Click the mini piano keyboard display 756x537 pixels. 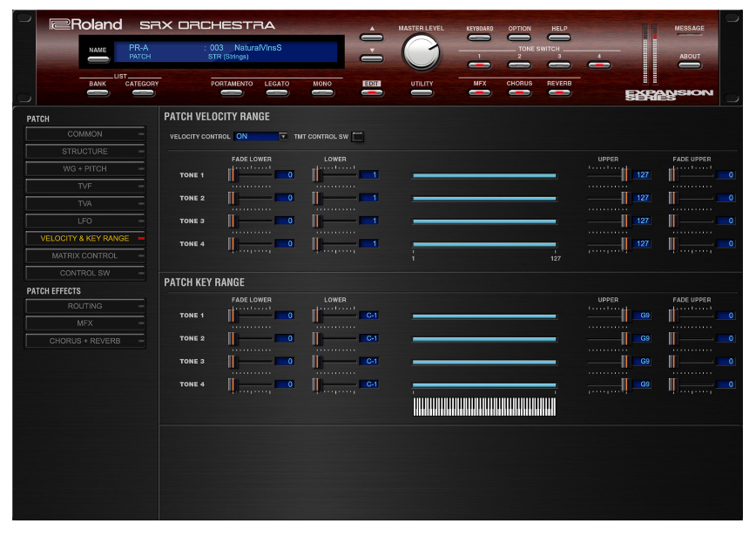(484, 407)
